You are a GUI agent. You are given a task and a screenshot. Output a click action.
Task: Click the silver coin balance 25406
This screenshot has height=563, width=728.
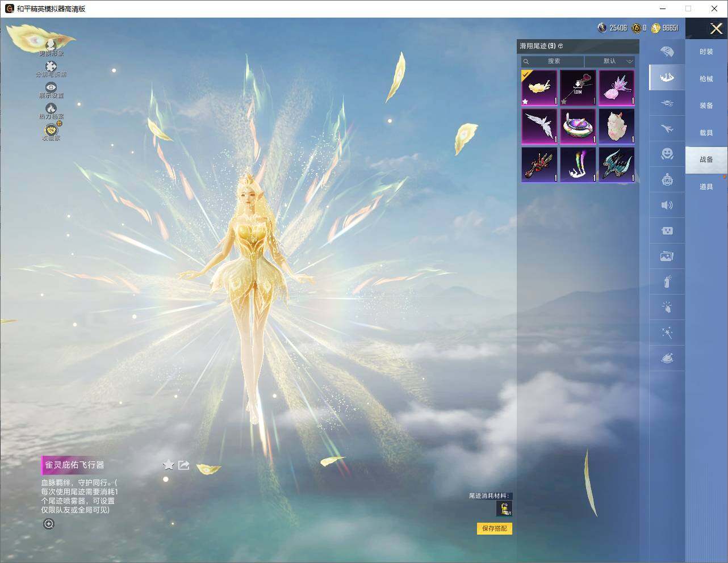(612, 28)
